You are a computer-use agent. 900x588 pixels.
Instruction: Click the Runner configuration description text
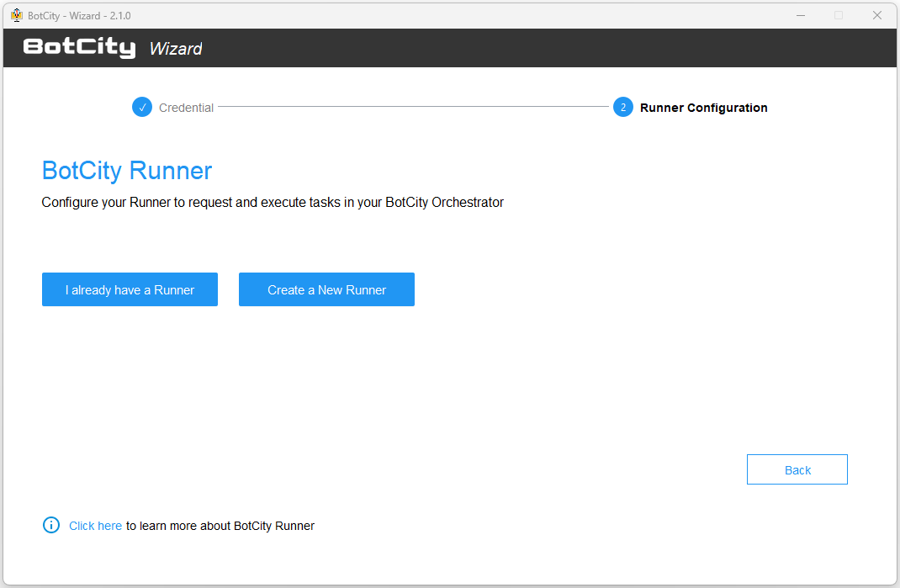pyautogui.click(x=273, y=203)
